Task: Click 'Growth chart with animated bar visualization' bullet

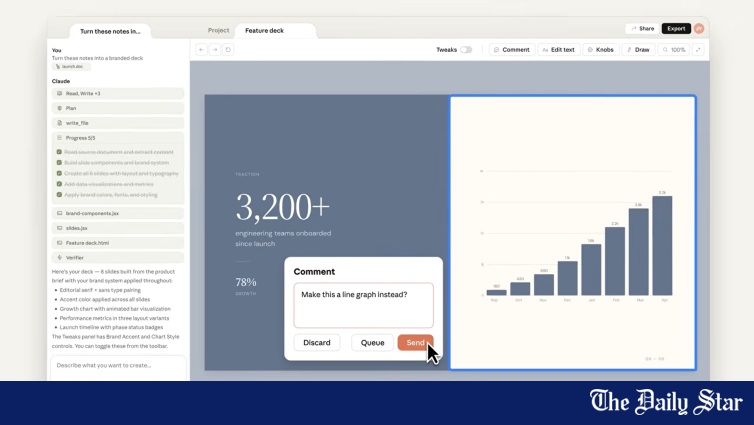Action: [115, 309]
